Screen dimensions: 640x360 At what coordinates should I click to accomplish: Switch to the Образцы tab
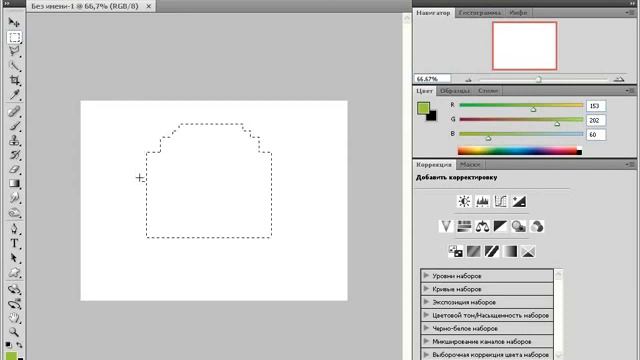coord(455,91)
